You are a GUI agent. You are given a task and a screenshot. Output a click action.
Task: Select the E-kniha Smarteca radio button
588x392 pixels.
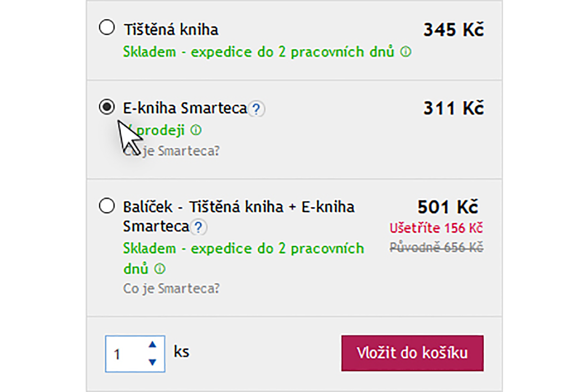click(x=107, y=107)
